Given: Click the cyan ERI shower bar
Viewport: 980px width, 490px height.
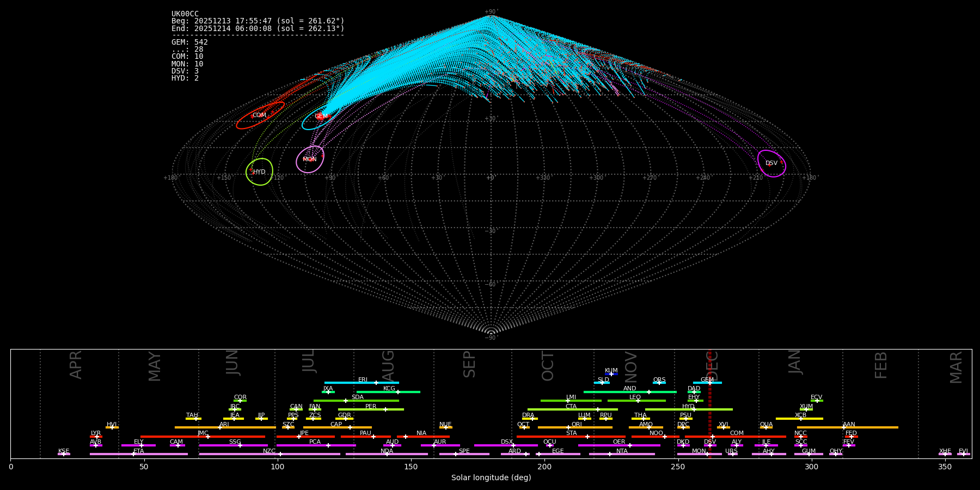Looking at the screenshot, I should (x=362, y=383).
